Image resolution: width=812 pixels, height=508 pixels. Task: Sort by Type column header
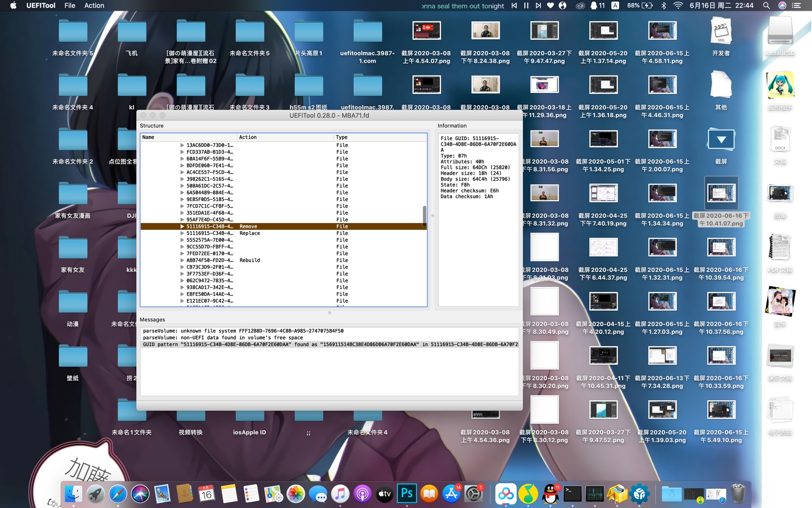380,137
